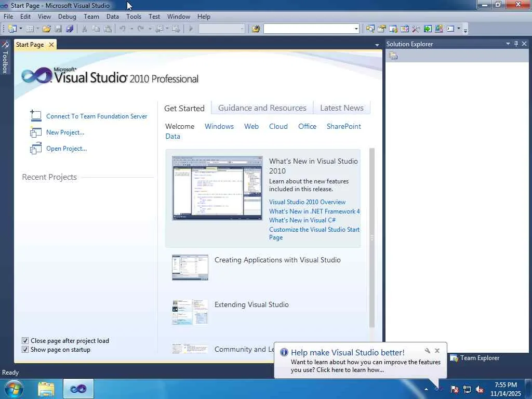
Task: Open the Windows category link
Action: coord(219,126)
